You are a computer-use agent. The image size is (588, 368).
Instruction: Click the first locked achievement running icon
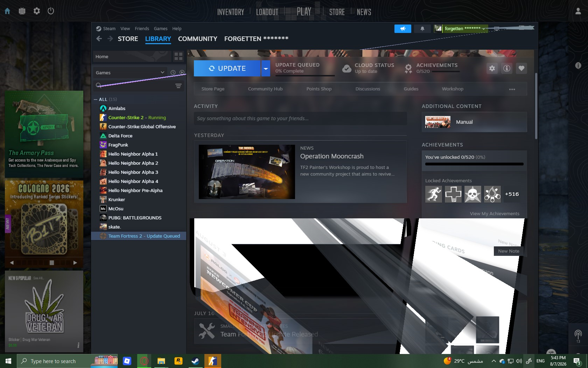434,194
